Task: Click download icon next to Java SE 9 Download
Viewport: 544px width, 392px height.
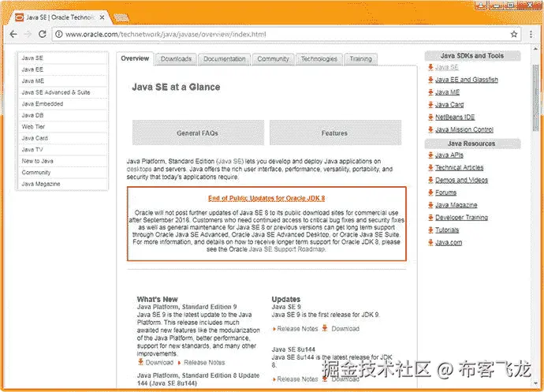Action: coord(325,328)
